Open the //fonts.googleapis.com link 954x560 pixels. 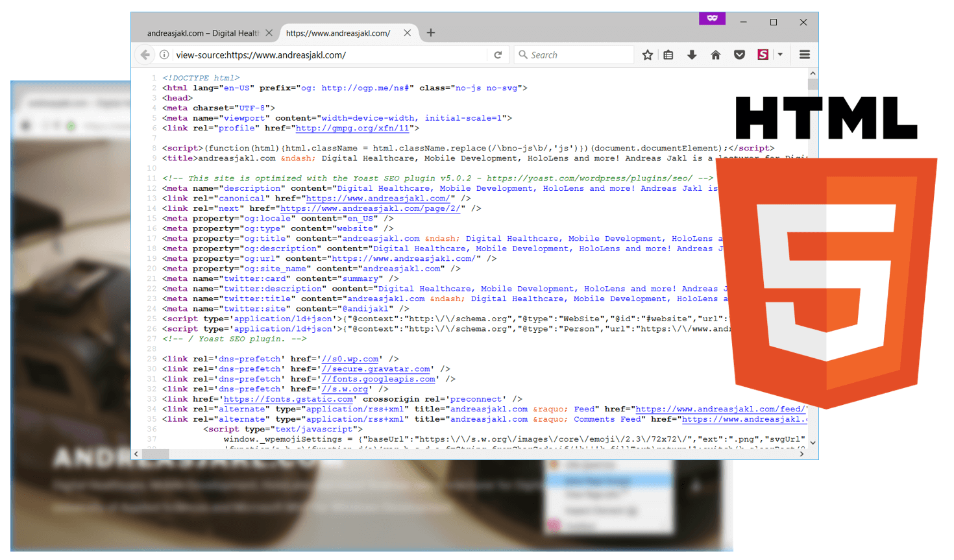378,379
